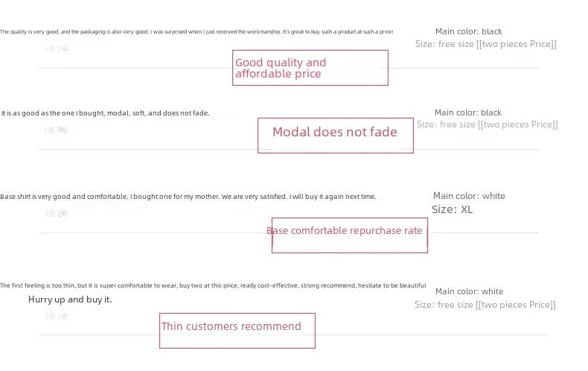The image size is (588, 371).
Task: Click the second review's free size label
Action: tap(488, 124)
